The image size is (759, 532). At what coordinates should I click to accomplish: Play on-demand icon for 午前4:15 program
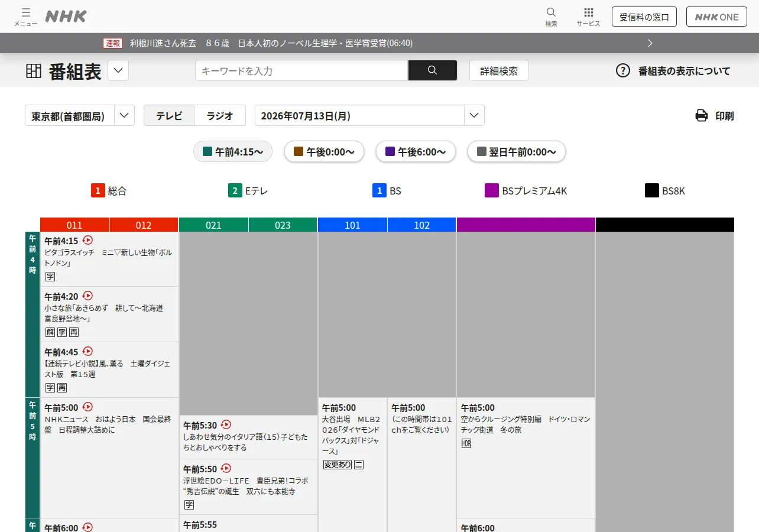[87, 240]
